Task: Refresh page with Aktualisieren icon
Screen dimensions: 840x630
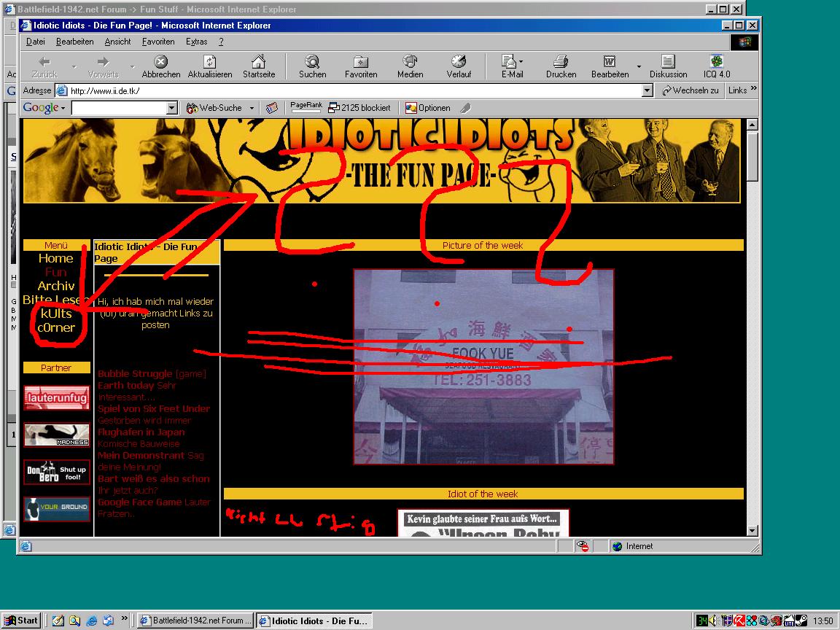Action: tap(210, 61)
